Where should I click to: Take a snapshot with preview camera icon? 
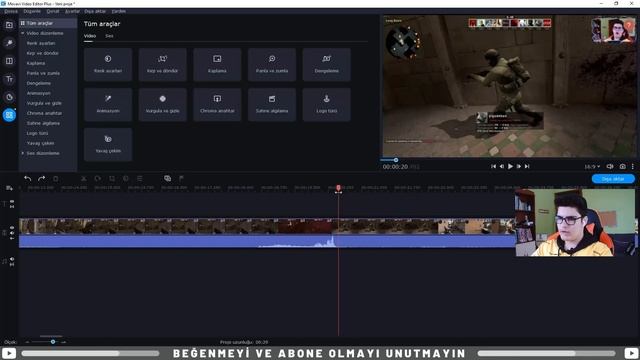pyautogui.click(x=622, y=167)
